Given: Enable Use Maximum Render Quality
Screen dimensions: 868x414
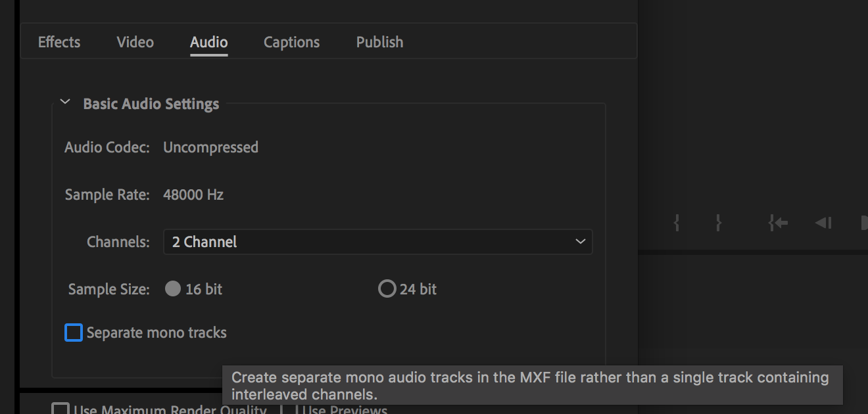Looking at the screenshot, I should click(x=60, y=408).
